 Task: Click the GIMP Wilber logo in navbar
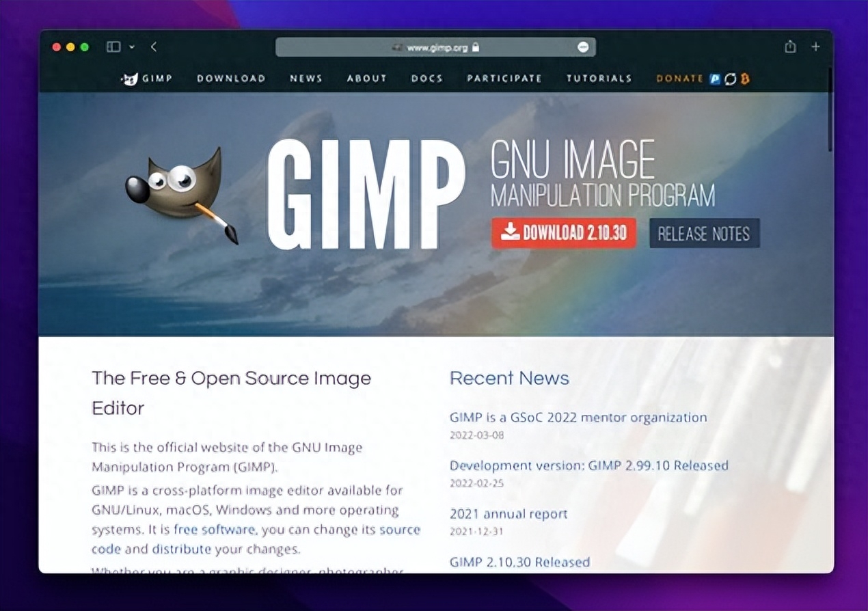click(x=130, y=79)
